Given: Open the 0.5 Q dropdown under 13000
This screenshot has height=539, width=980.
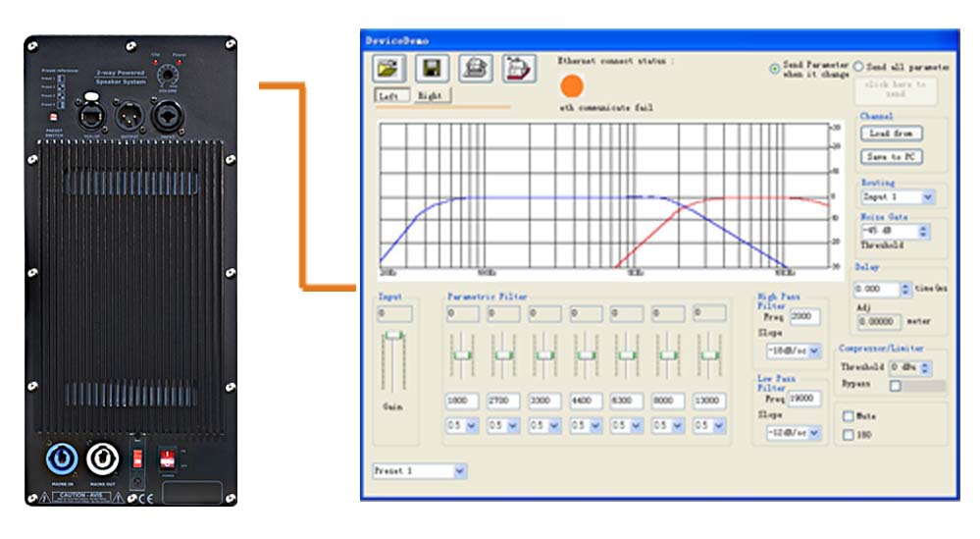Looking at the screenshot, I should pos(719,426).
